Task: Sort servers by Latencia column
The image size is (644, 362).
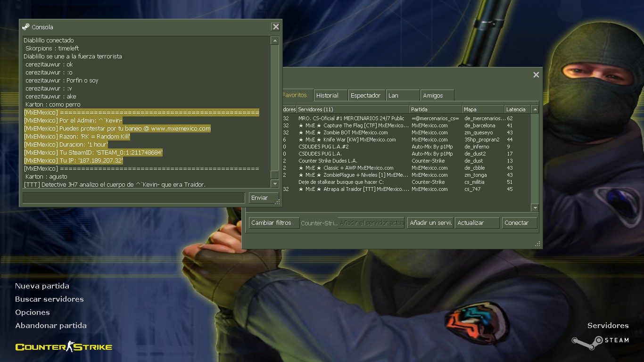Action: coord(517,109)
